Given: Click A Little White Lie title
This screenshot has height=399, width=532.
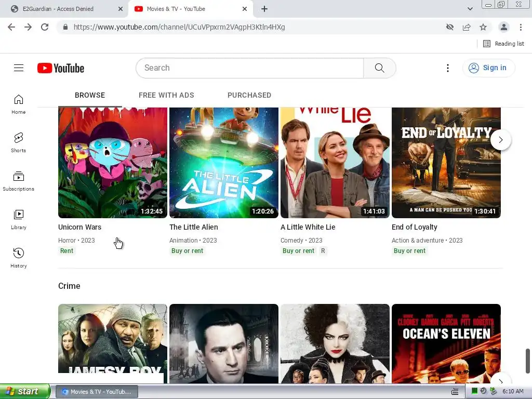Looking at the screenshot, I should [x=308, y=227].
